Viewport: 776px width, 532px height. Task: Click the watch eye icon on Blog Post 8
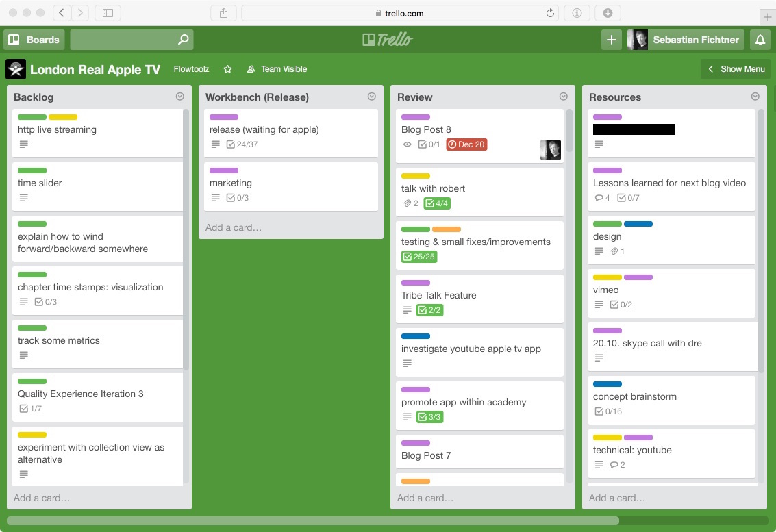(408, 144)
